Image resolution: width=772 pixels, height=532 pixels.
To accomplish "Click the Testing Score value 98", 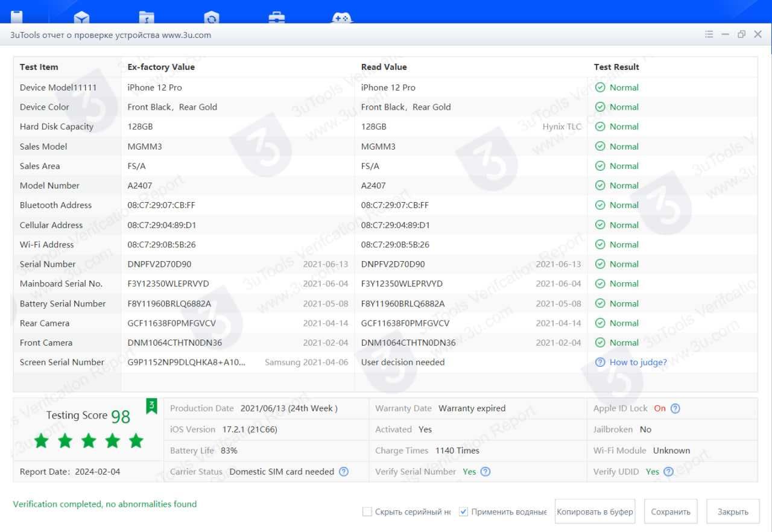I will [x=121, y=416].
